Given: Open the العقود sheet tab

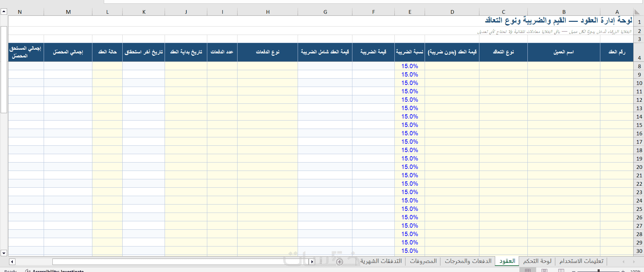Looking at the screenshot, I should pos(507,261).
